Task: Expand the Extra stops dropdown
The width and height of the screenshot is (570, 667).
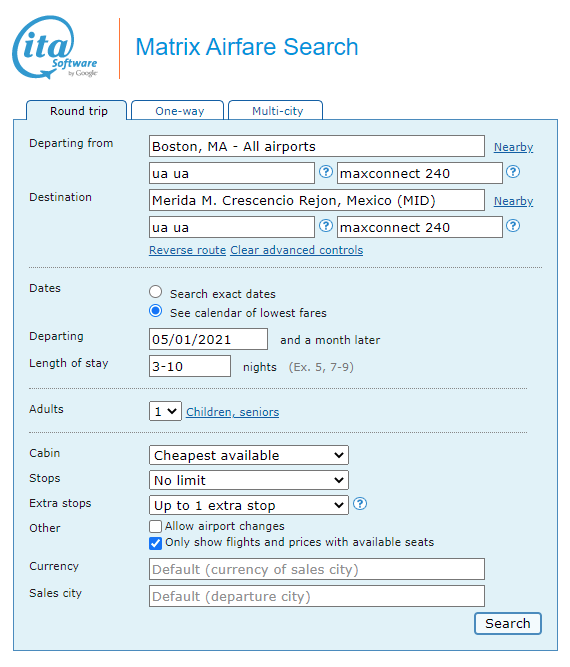Action: pyautogui.click(x=249, y=505)
